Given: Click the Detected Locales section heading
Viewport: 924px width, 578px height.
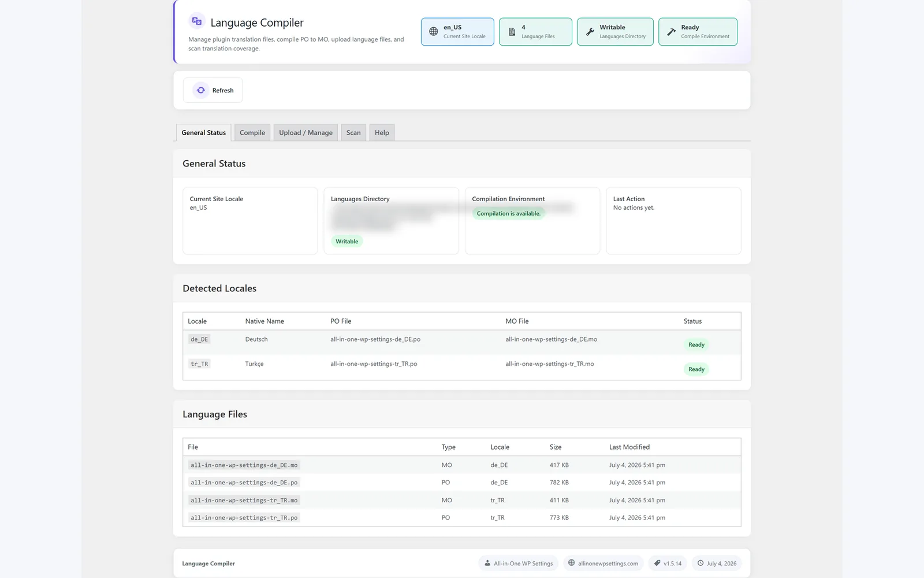Looking at the screenshot, I should [x=219, y=288].
